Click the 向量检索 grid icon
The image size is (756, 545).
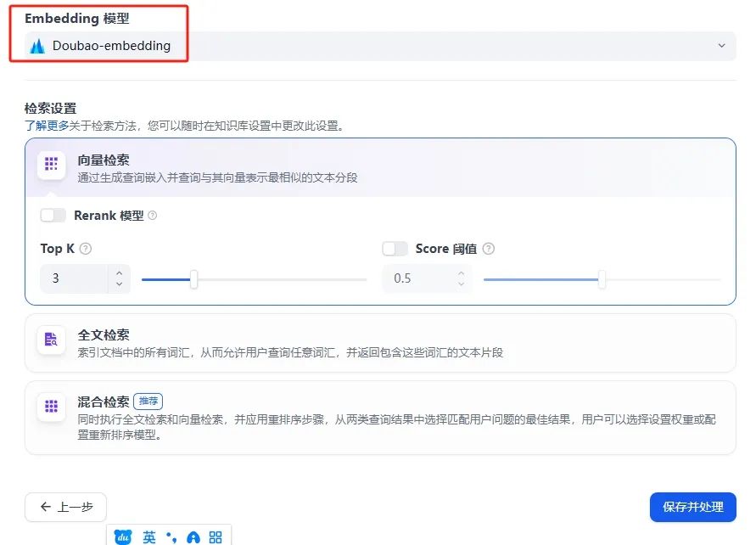pos(51,166)
